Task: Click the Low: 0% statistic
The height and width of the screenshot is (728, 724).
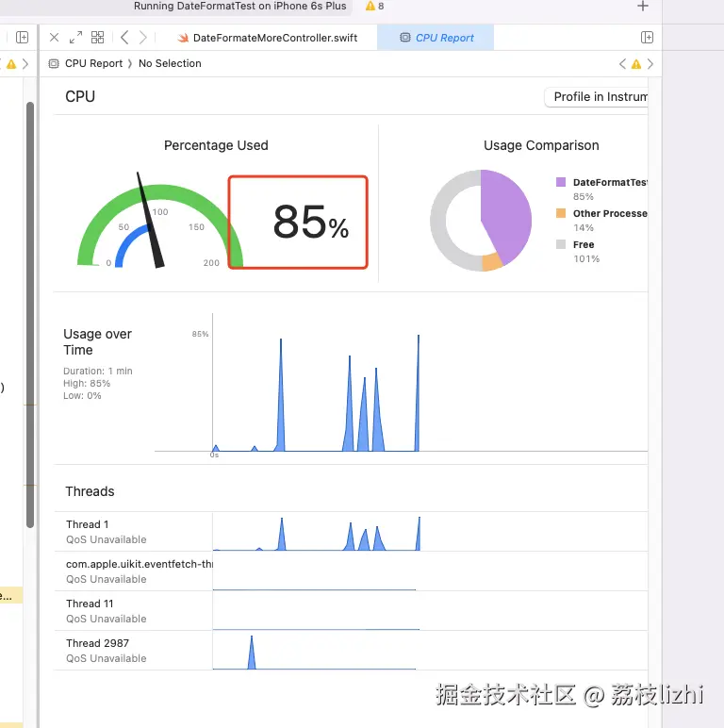Action: point(82,395)
